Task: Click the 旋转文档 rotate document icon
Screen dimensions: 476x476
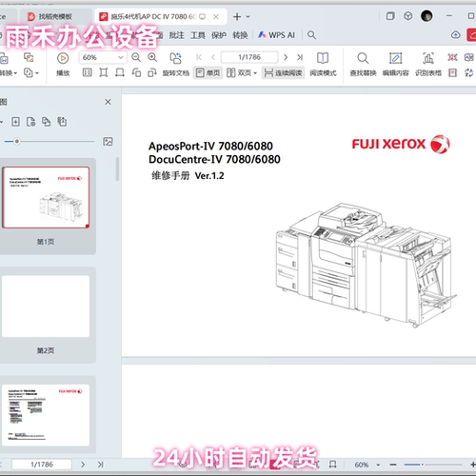Action: 175,58
